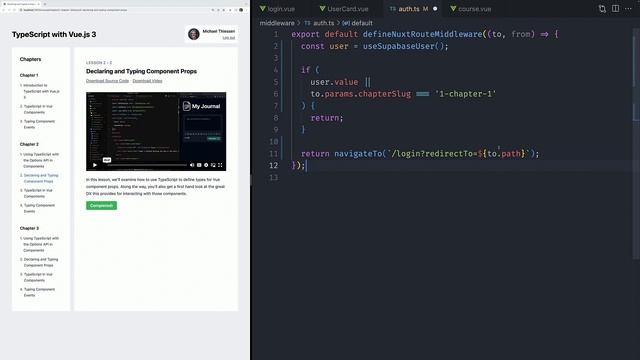Image resolution: width=640 pixels, height=360 pixels.
Task: Switch to the login.vue tab
Action: (277, 9)
